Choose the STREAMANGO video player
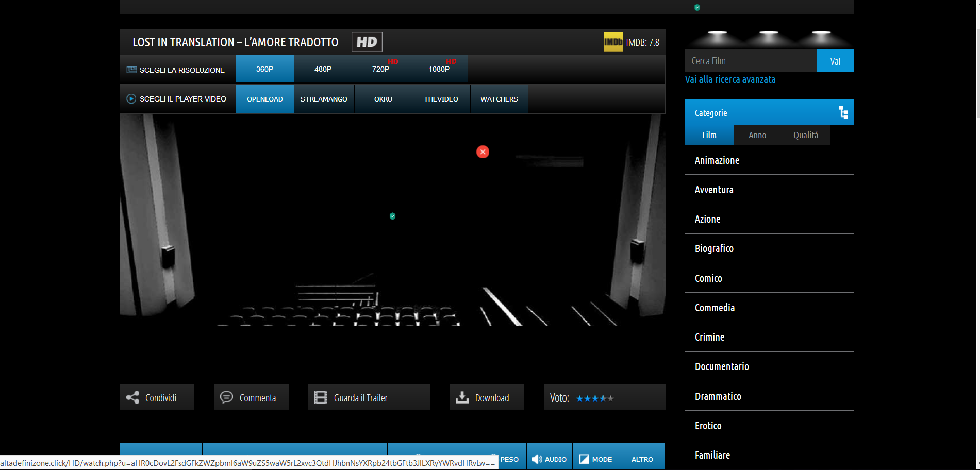 coord(324,99)
